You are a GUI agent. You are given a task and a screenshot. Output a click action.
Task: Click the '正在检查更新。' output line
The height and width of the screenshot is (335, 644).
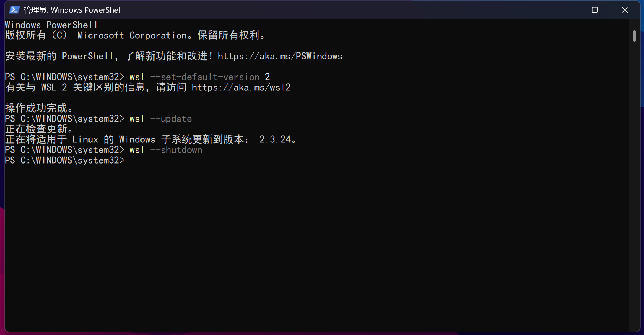click(x=39, y=129)
